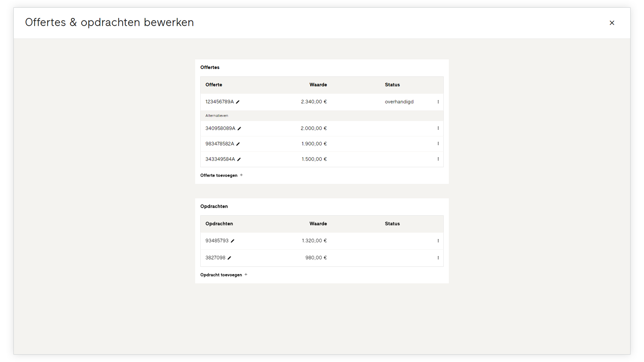The height and width of the screenshot is (362, 644).
Task: Click Offerte toevoegen to add a quote
Action: (x=222, y=175)
